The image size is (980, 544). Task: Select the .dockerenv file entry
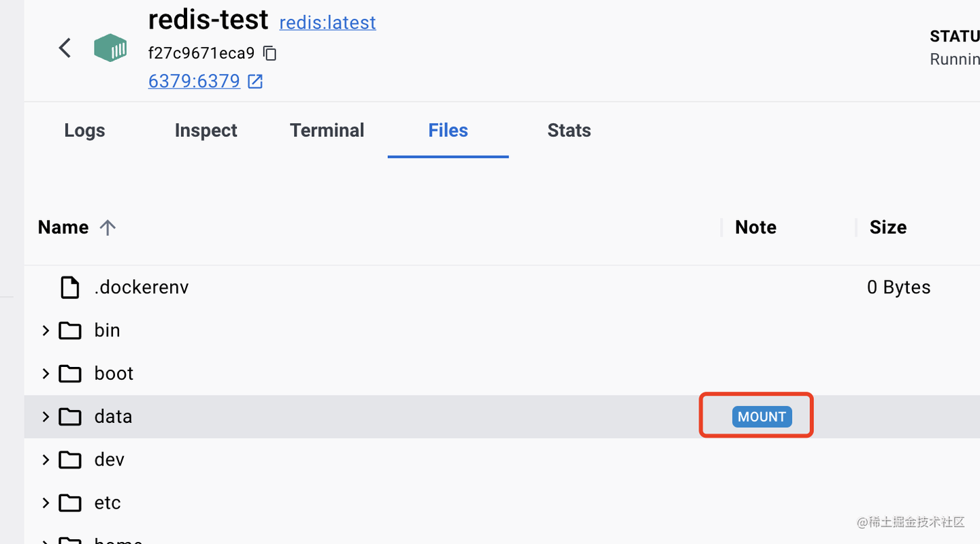[142, 287]
